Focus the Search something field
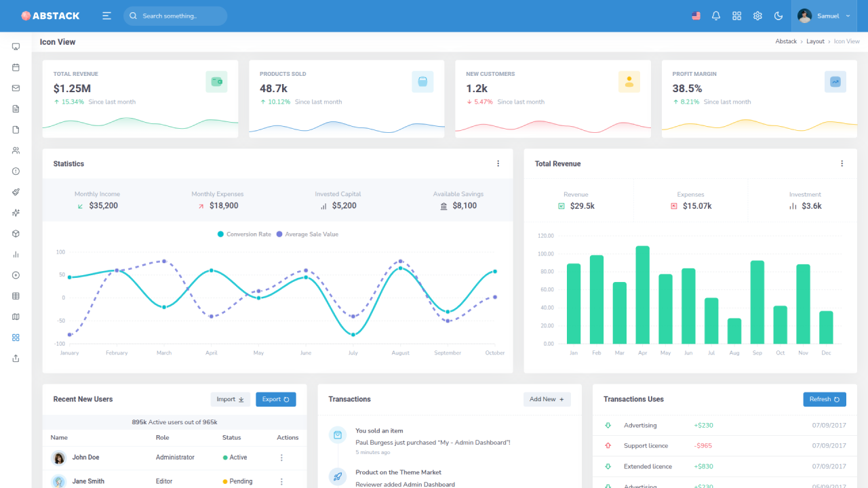868x488 pixels. [x=175, y=16]
